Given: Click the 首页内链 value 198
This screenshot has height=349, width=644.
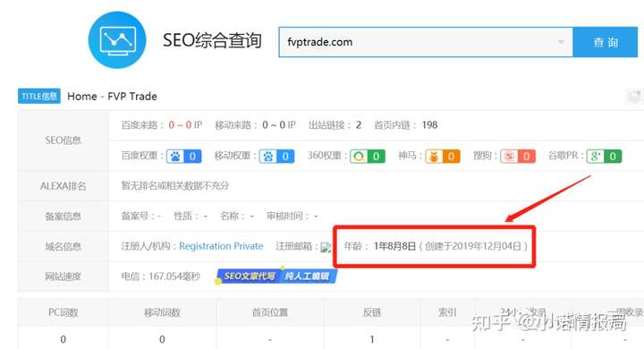Looking at the screenshot, I should [x=429, y=125].
